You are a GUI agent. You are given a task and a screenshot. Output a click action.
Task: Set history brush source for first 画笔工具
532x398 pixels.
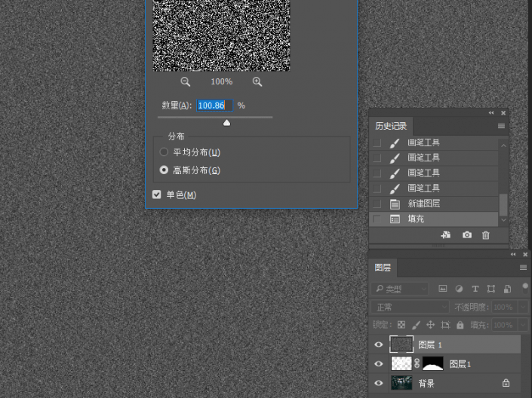click(x=377, y=142)
